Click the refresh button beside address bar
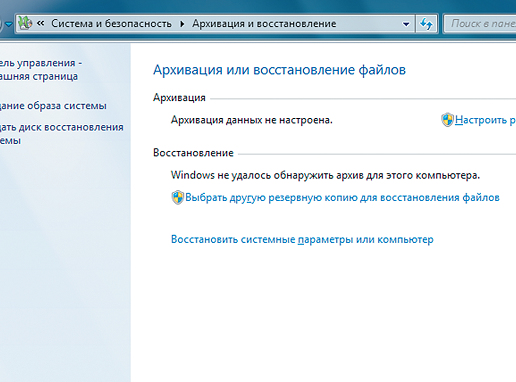This screenshot has width=516, height=382. point(426,24)
